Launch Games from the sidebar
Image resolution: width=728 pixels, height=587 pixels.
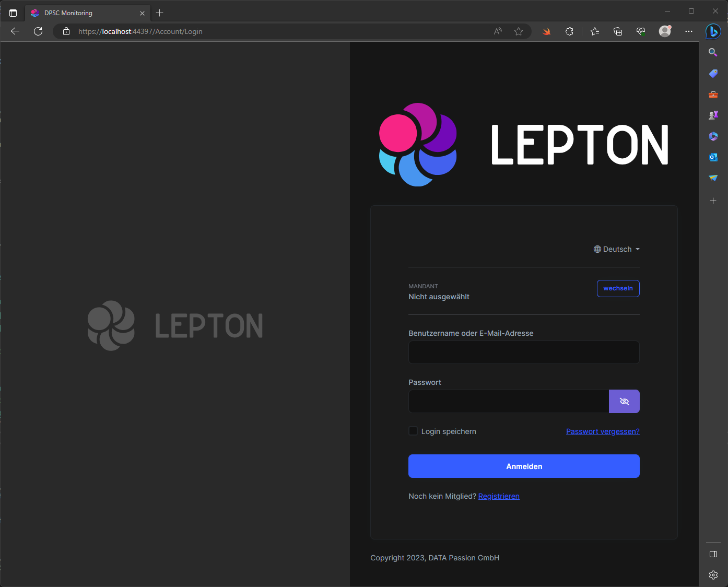click(x=713, y=115)
